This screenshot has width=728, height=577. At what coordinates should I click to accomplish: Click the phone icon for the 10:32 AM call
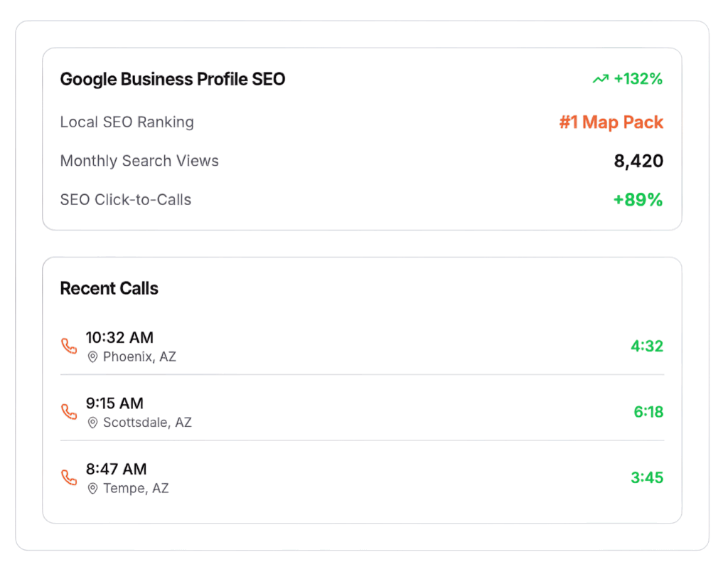pyautogui.click(x=69, y=346)
